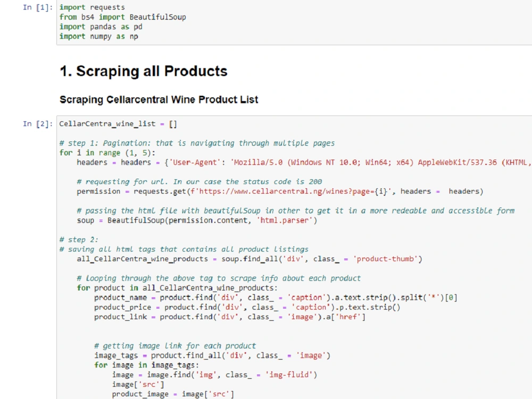Screen dimensions: 532x399
Task: Click the In [1] cell prompt
Action: pos(38,7)
